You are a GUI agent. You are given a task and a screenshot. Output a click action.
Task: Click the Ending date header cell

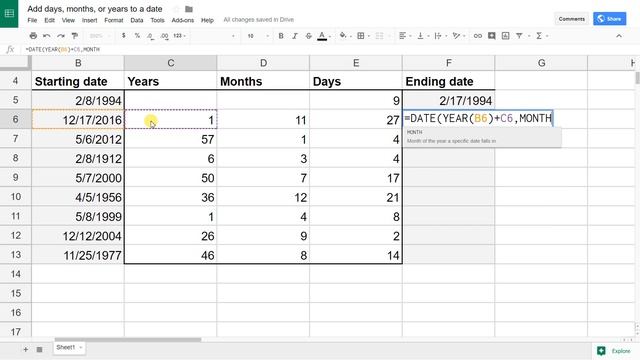(x=449, y=81)
